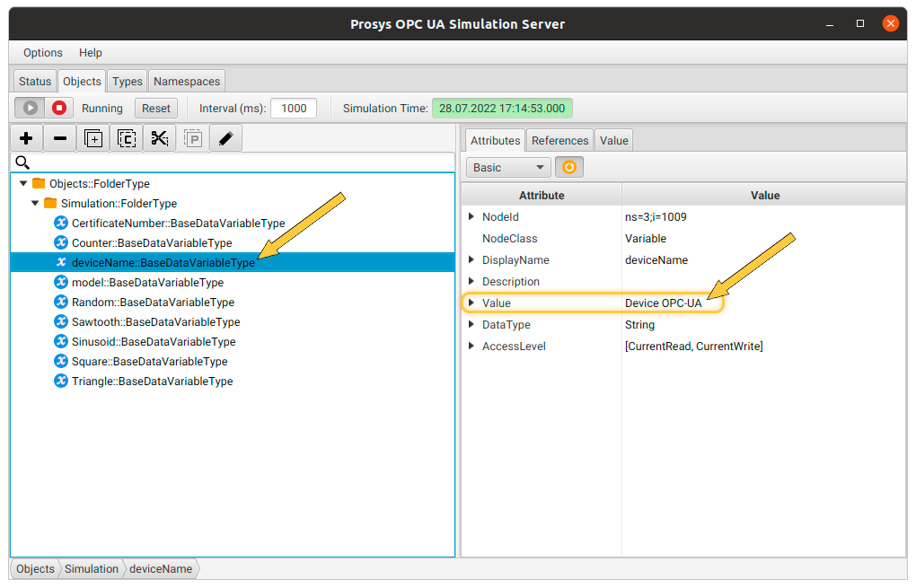The image size is (916, 588).
Task: Click the Sawtooth variable icon
Action: [x=61, y=321]
